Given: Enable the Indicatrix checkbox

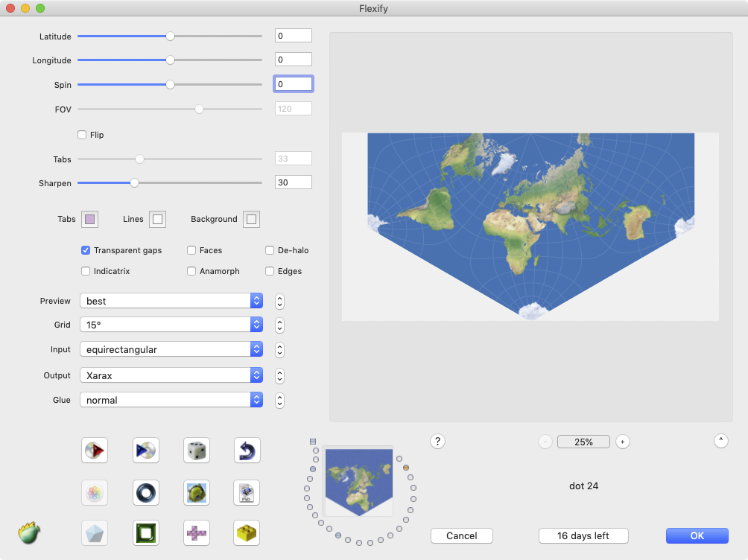Looking at the screenshot, I should 86,271.
